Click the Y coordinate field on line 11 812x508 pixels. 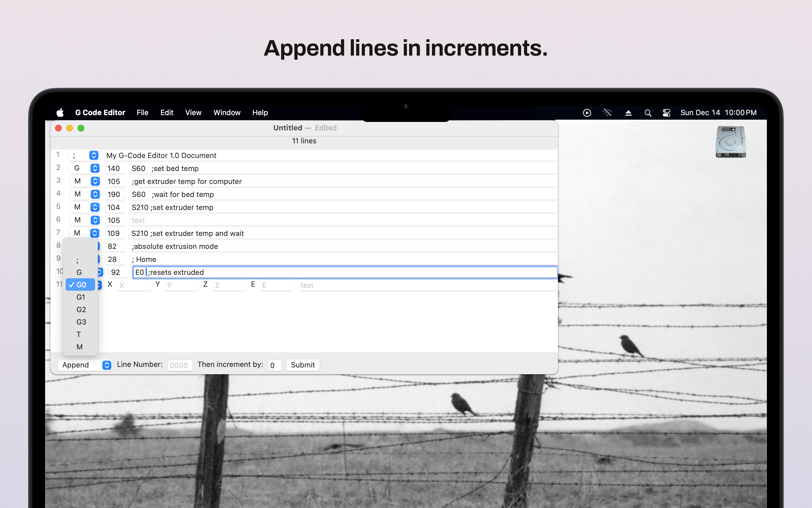(x=181, y=285)
